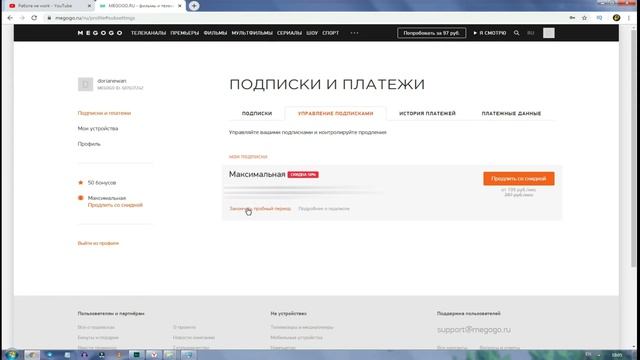Log out via Выйти из профиля
This screenshot has height=360, width=640.
98,243
